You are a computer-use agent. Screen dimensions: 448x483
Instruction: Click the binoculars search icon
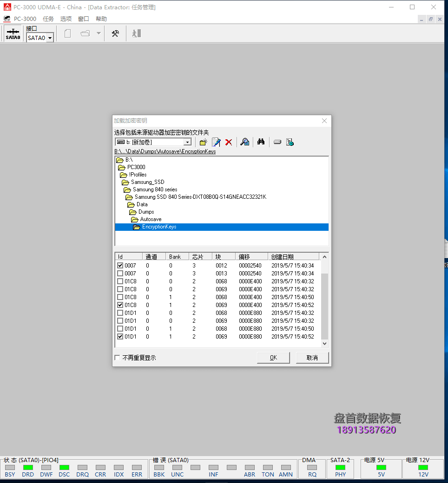261,142
